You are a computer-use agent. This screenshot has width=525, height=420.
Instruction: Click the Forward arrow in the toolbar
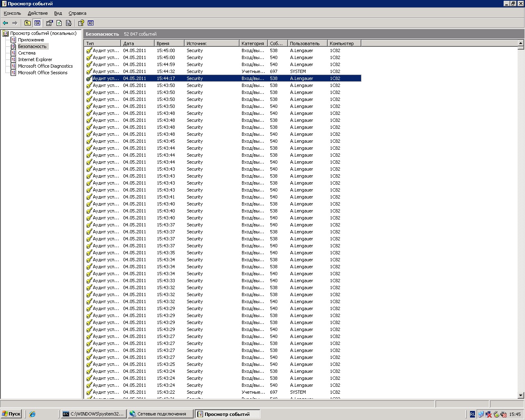15,23
